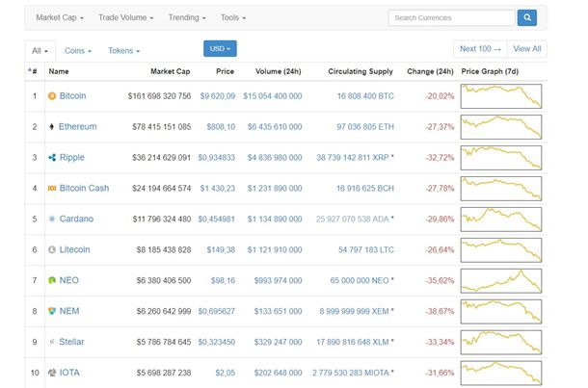Open the IOTA currency link
This screenshot has height=388, width=588.
pos(69,373)
